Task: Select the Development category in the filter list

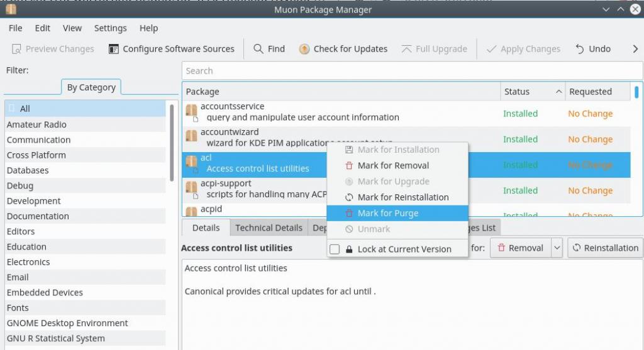Action: tap(34, 201)
